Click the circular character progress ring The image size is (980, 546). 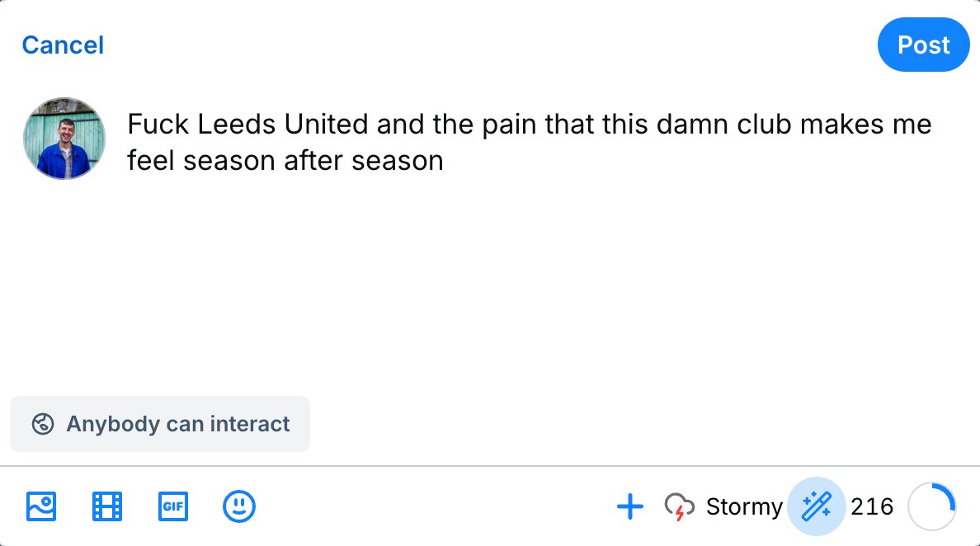click(932, 506)
